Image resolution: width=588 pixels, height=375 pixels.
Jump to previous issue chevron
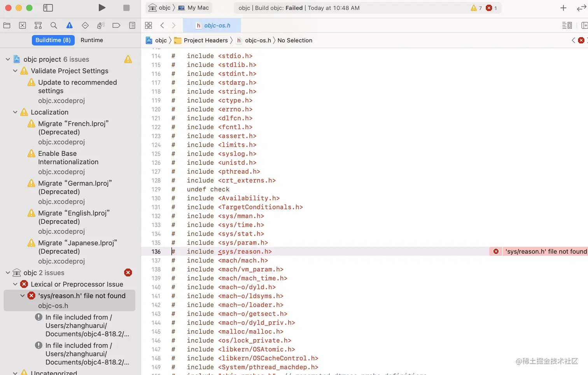(x=573, y=40)
